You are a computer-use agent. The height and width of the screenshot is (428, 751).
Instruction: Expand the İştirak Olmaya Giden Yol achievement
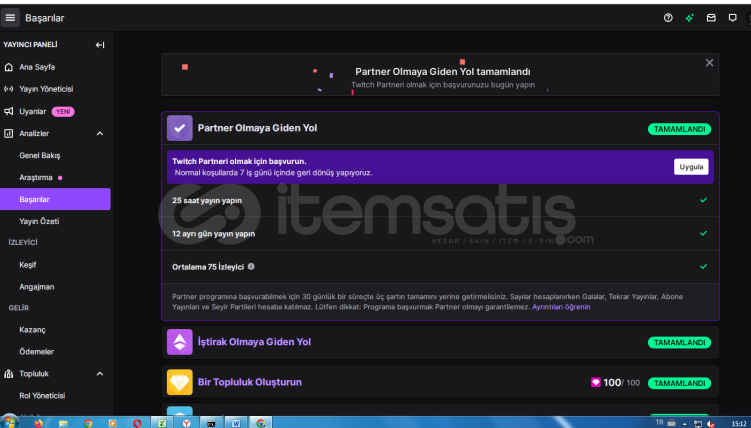[440, 342]
